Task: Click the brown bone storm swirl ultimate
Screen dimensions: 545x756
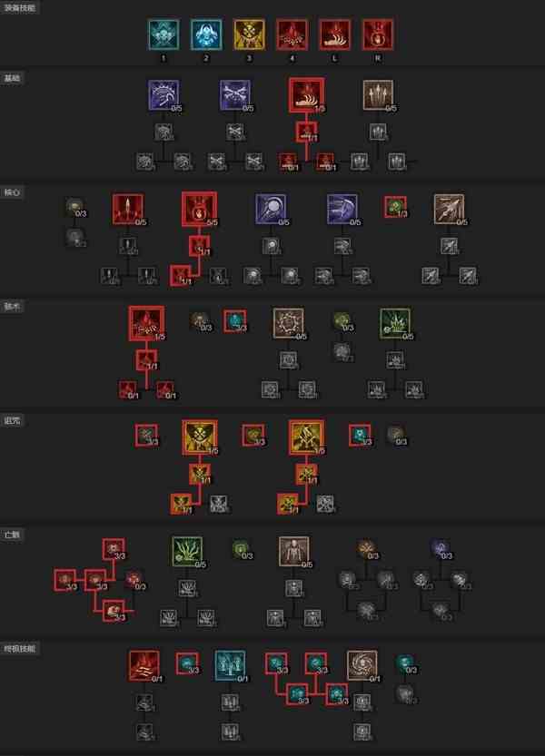Action: (x=362, y=666)
